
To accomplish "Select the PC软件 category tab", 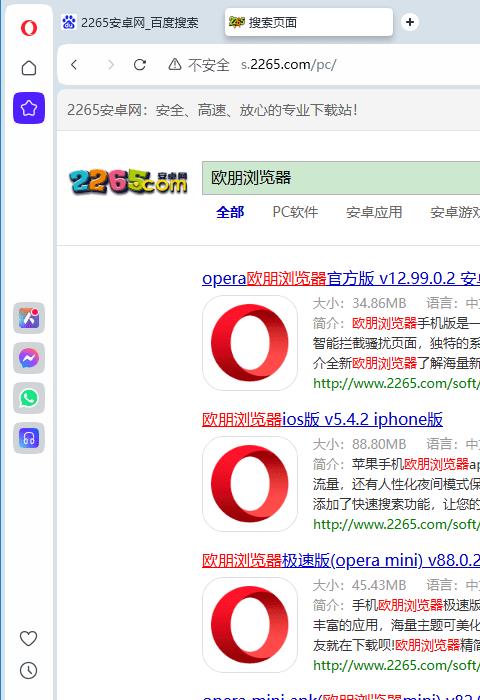I will pos(295,212).
